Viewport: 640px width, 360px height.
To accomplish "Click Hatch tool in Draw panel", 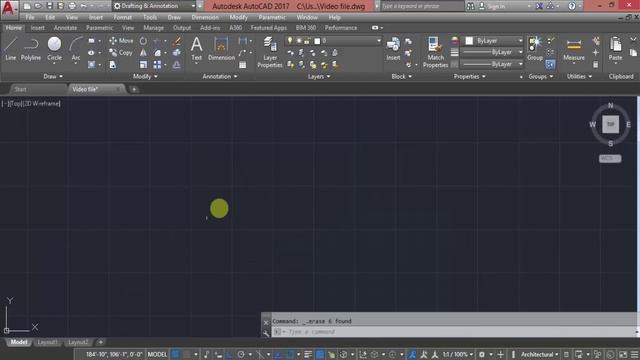I will (x=91, y=64).
